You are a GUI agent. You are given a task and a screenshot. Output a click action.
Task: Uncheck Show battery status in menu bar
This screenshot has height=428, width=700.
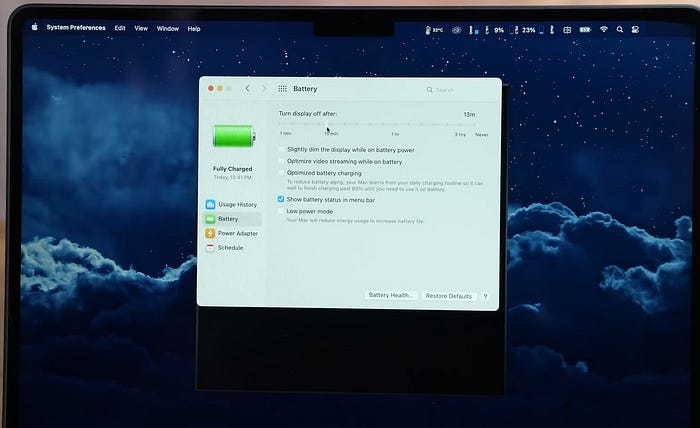tap(281, 199)
